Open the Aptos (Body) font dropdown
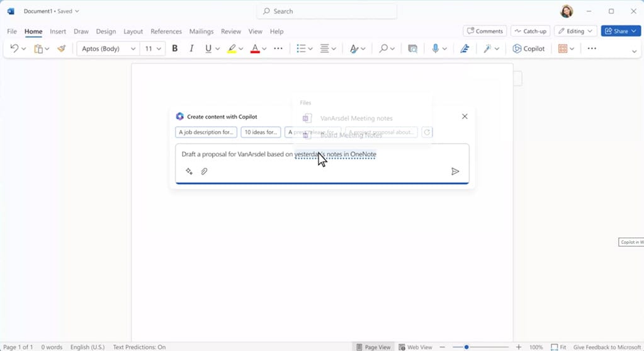 point(108,49)
